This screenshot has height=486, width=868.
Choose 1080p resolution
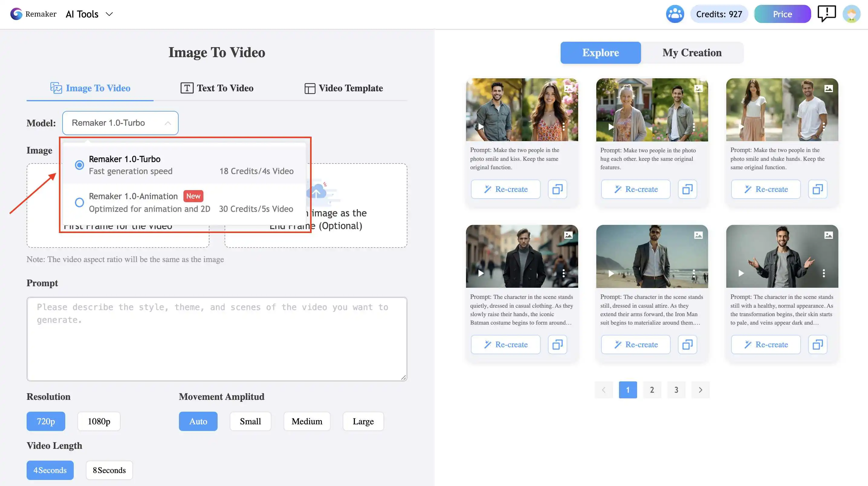99,421
